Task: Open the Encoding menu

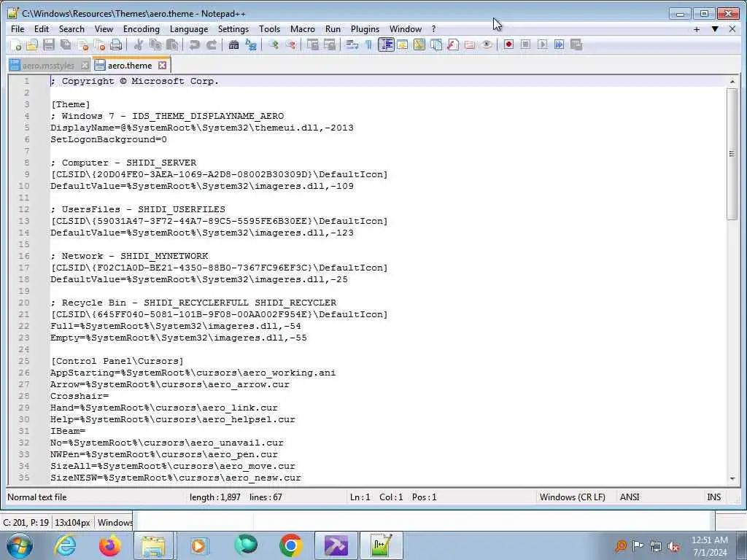Action: [142, 29]
